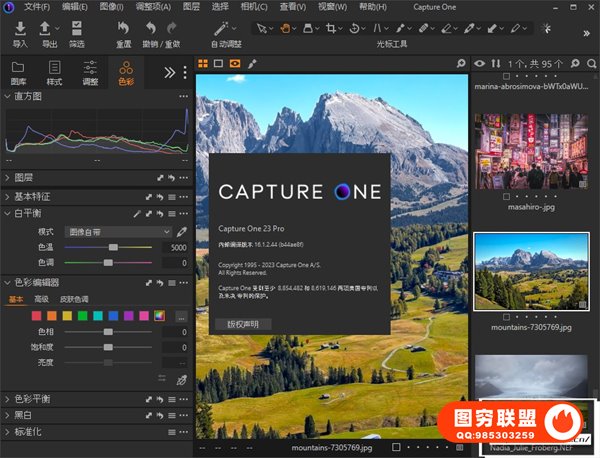Open the File (文件) menu
Image resolution: width=600 pixels, height=458 pixels.
pyautogui.click(x=36, y=6)
